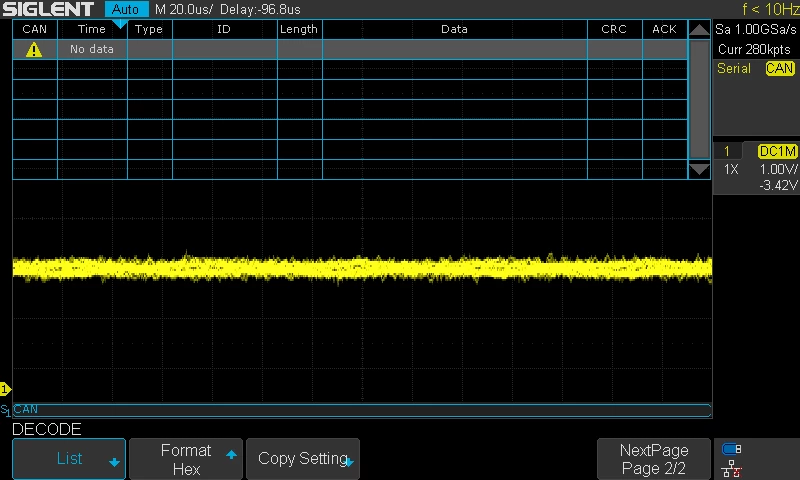The width and height of the screenshot is (800, 480).
Task: Click the M 20.0us timebase readout
Action: click(x=184, y=9)
